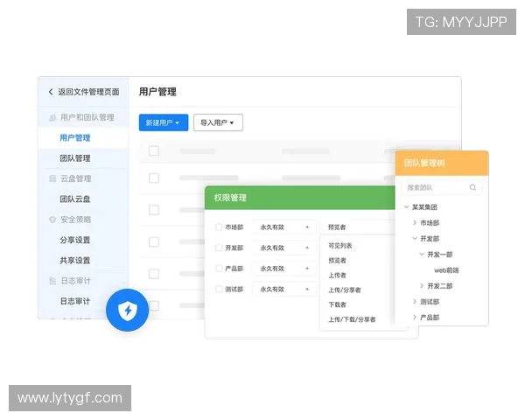Click the 预览者 role dropdown field
This screenshot has width=525, height=420.
[358, 227]
